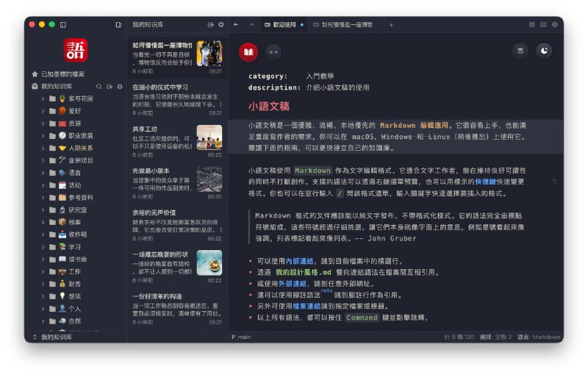Click the plus icon in the note list header
This screenshot has height=375, width=588.
221,25
